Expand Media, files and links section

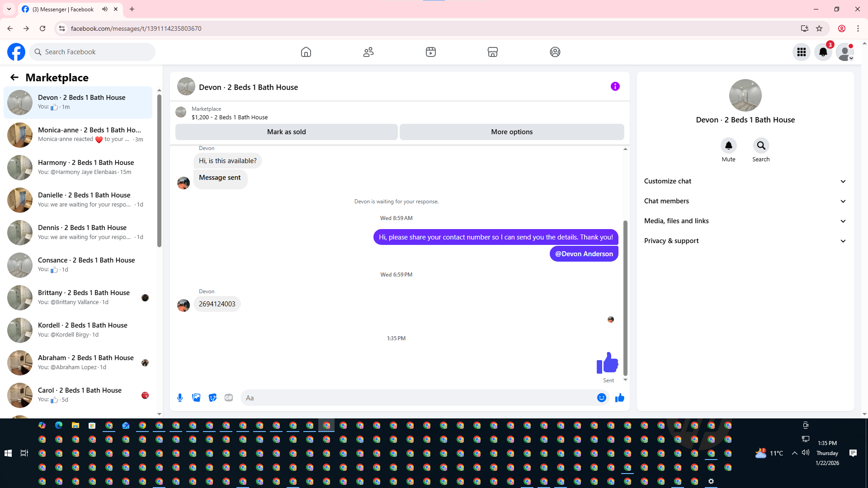pos(745,221)
